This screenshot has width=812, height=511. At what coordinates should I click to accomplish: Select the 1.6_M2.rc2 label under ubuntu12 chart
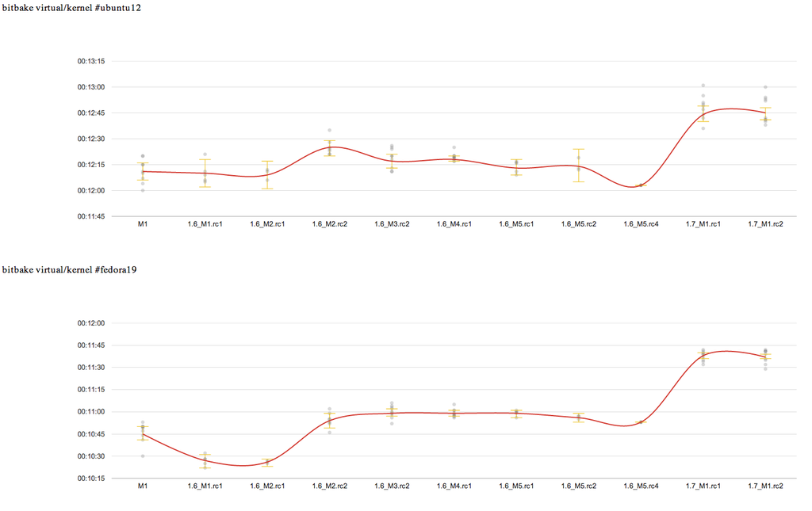pyautogui.click(x=329, y=224)
